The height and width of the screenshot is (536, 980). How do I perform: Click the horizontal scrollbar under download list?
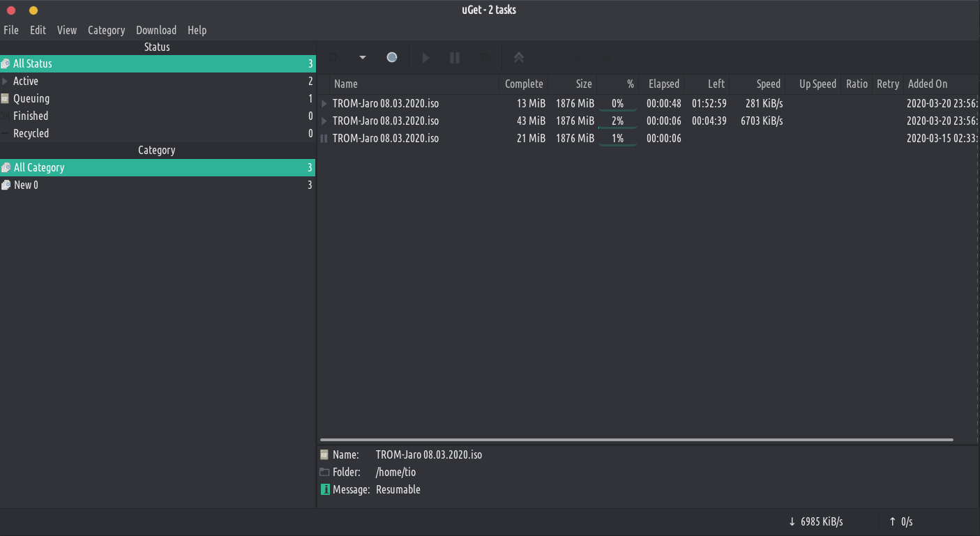click(636, 440)
